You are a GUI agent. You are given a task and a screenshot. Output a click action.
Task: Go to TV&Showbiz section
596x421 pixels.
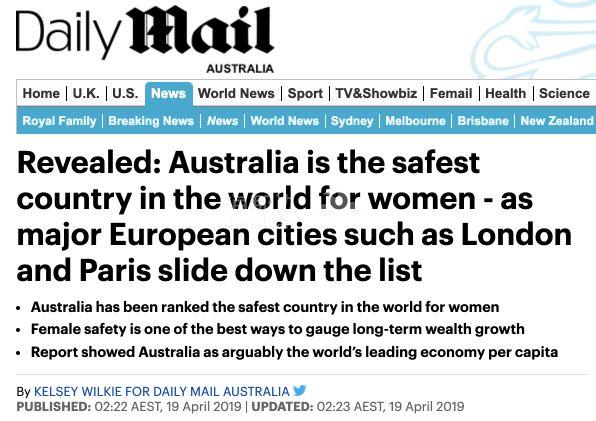pos(376,93)
